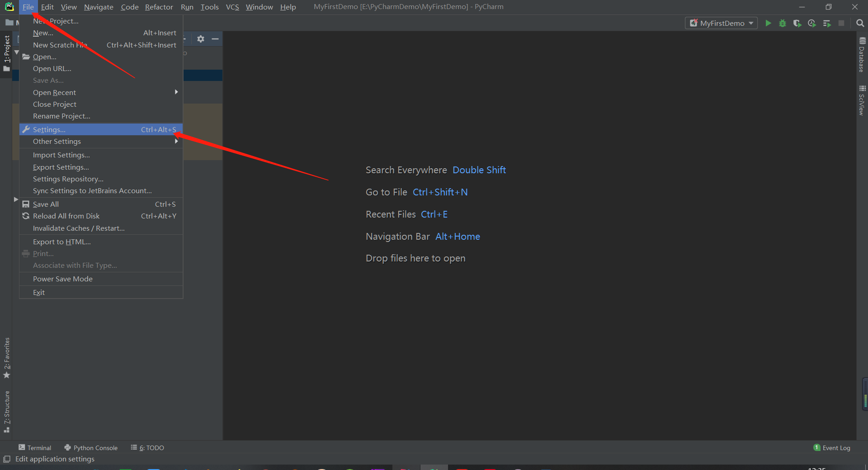Image resolution: width=868 pixels, height=470 pixels.
Task: Click the 'Drop files here to open' text
Action: pyautogui.click(x=415, y=258)
